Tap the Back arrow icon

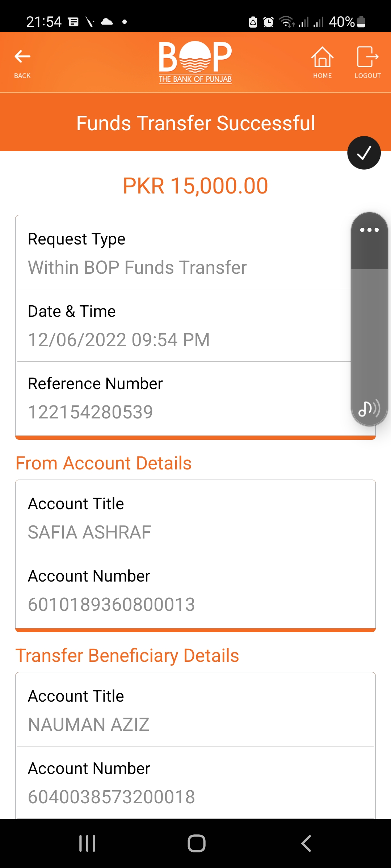pos(22,57)
